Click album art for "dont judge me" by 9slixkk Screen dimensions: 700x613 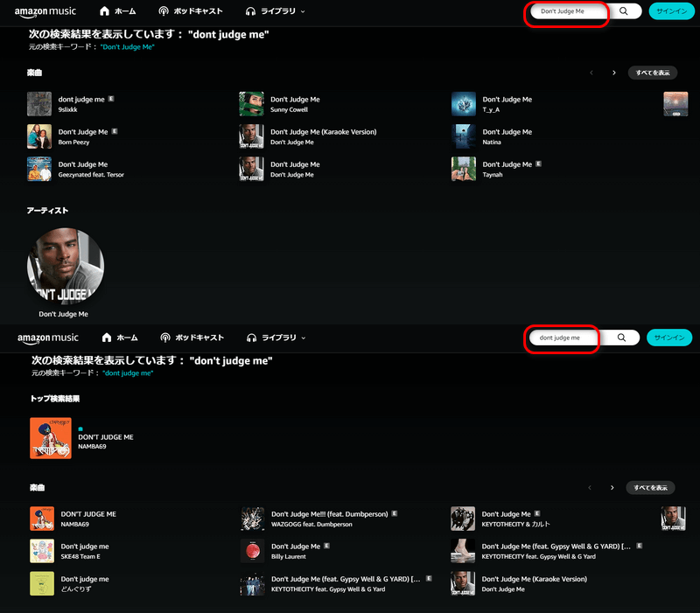click(39, 104)
